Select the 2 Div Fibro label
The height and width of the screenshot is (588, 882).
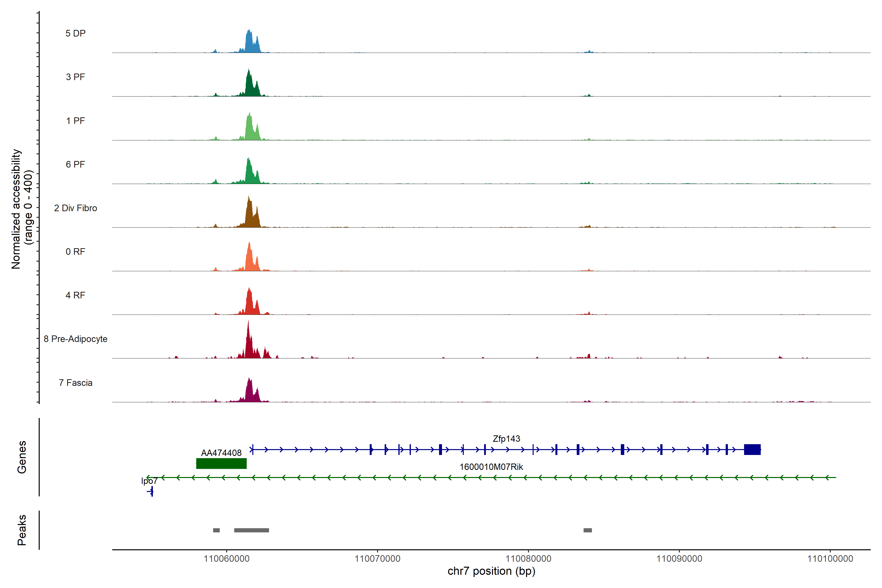coord(75,208)
